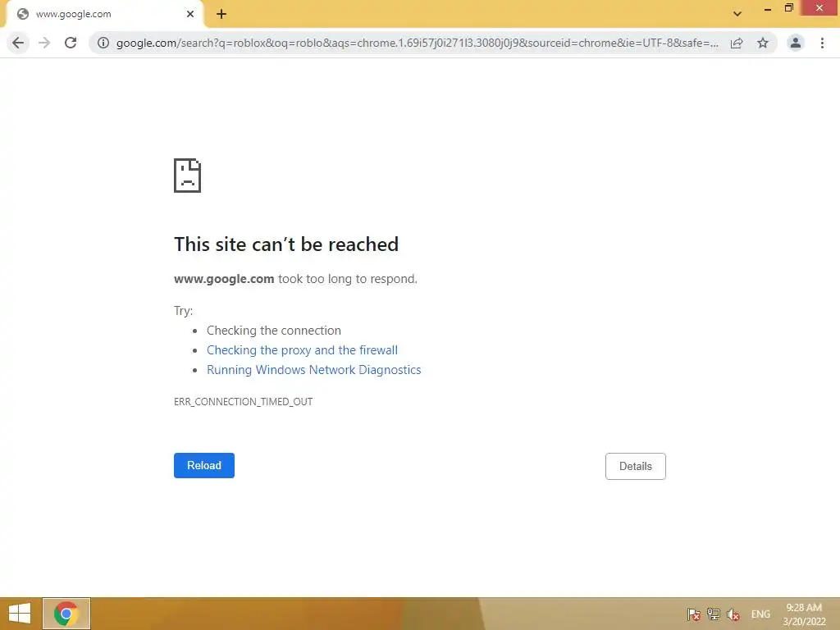Open Action Center flag tray icon

point(694,614)
